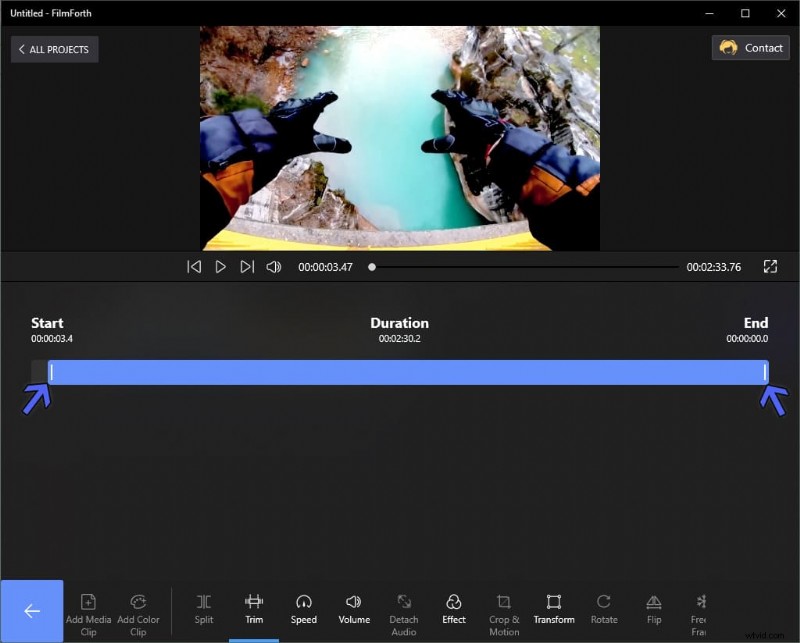
Task: Add a Color Clip
Action: tap(138, 610)
